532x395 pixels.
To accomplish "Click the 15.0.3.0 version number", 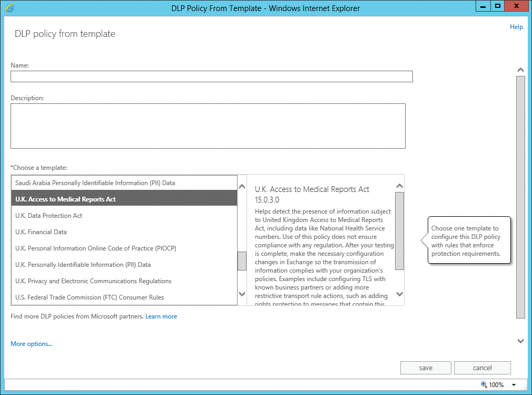I will click(267, 200).
